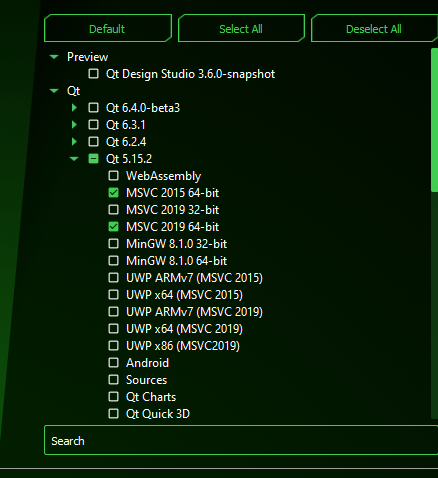
Task: Select the Qt 6.3.1 row label
Action: click(126, 125)
